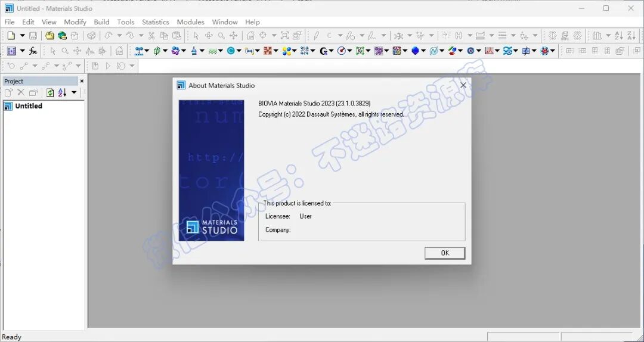Open the Edit menu

pos(29,22)
